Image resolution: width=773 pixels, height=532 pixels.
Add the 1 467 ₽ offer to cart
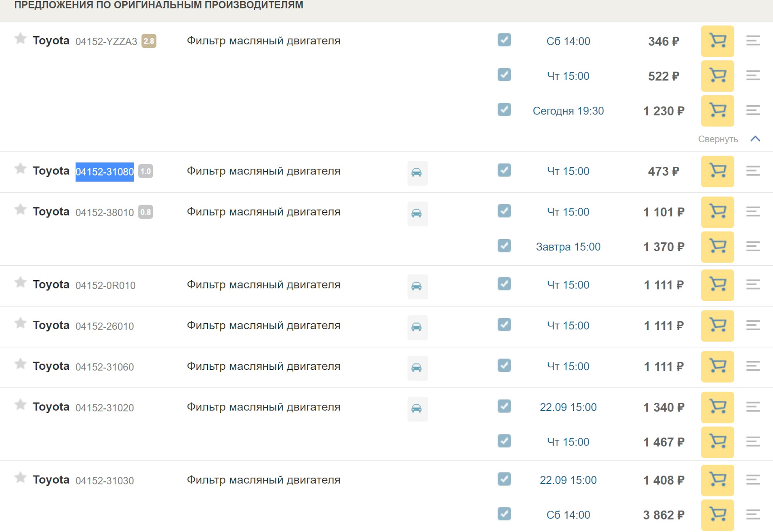click(717, 442)
